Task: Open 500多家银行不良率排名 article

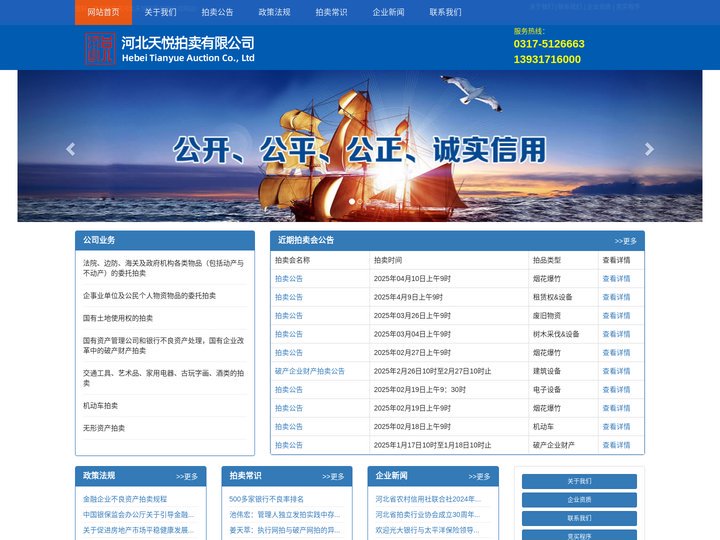Action: (266, 499)
